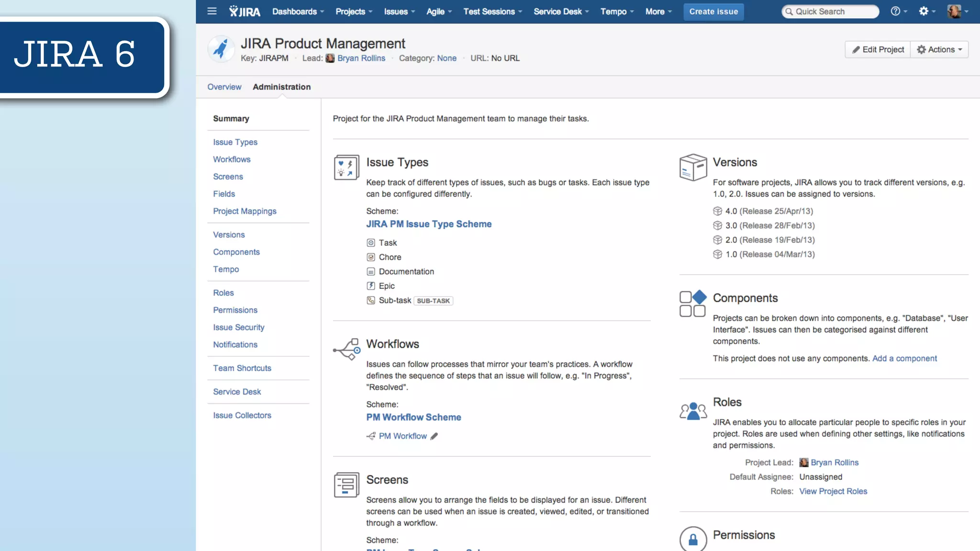Select Summary in the sidebar
The height and width of the screenshot is (551, 980).
pyautogui.click(x=231, y=119)
